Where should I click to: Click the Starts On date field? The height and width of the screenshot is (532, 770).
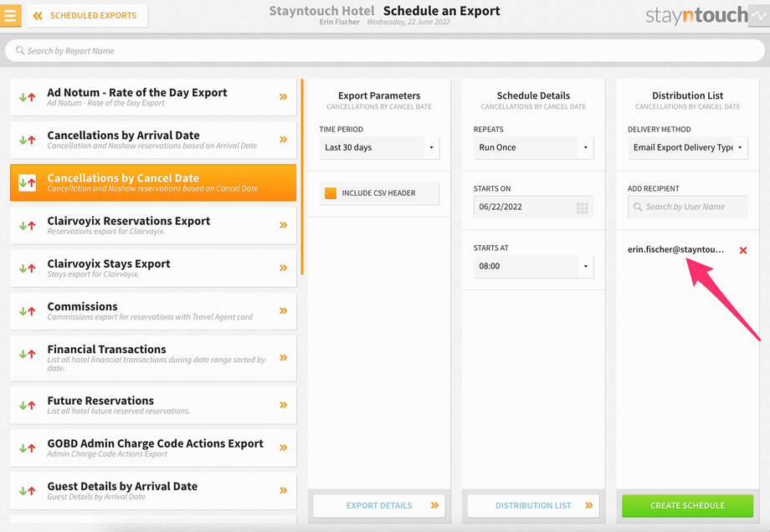533,207
